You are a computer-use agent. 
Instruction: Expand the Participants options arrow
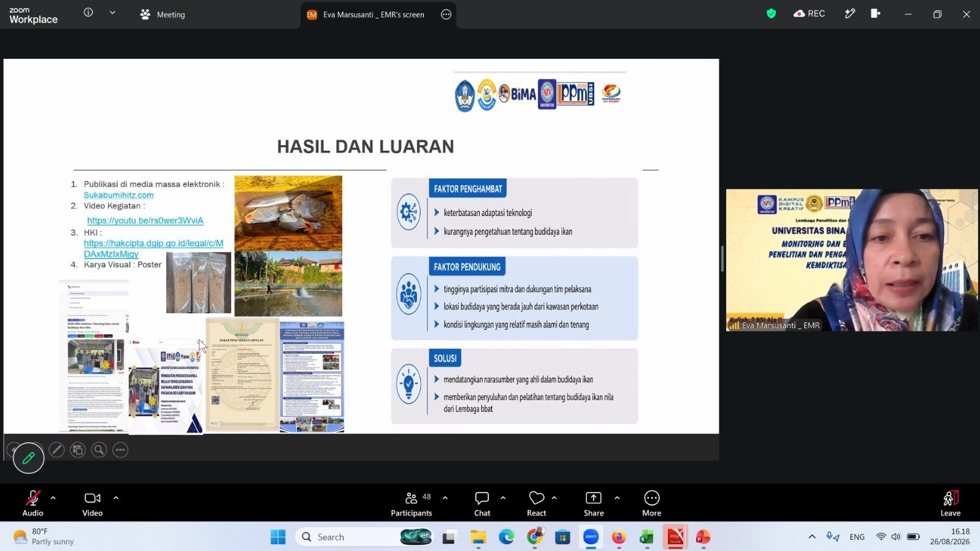445,498
